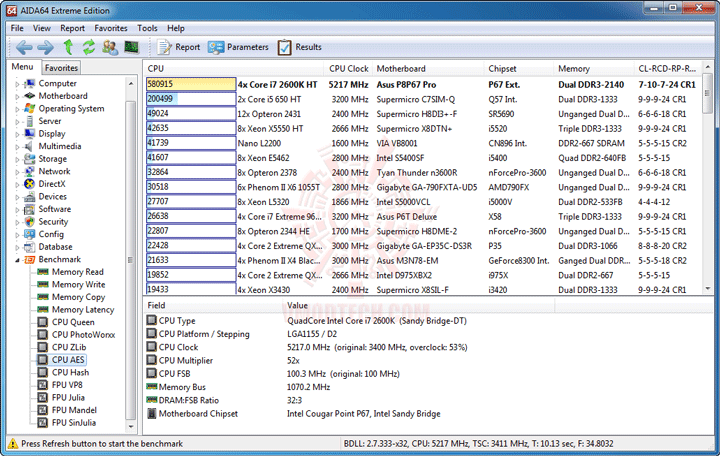Switch to the Menu tab
Viewport: 720px width, 456px height.
tap(22, 67)
